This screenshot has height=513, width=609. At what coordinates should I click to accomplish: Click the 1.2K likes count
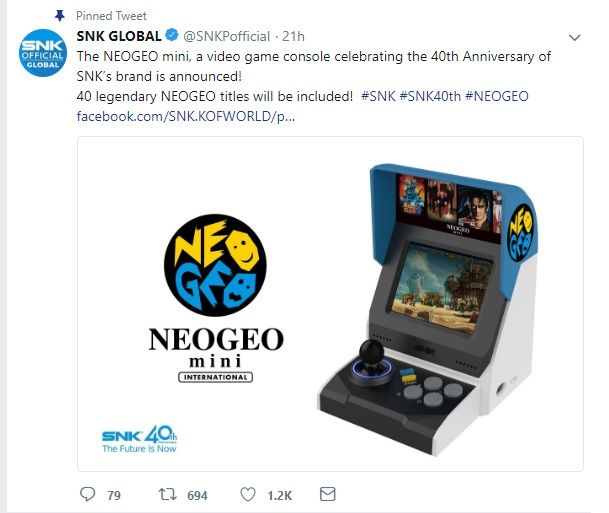pos(280,495)
